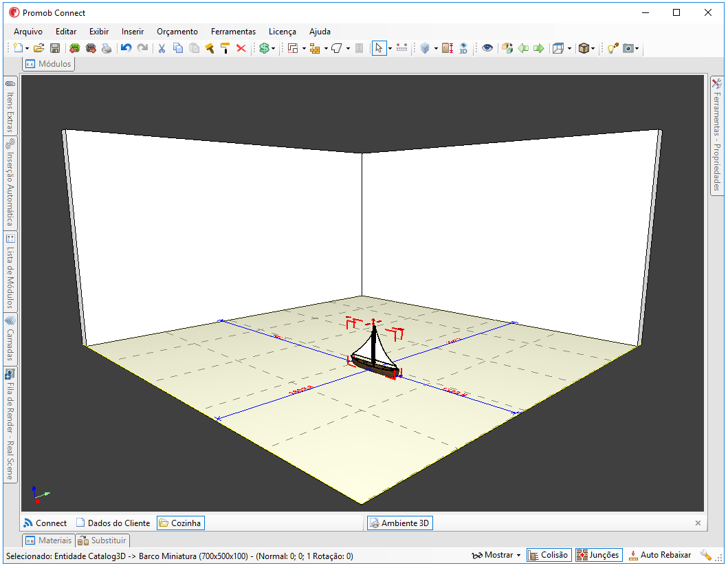This screenshot has width=728, height=568.
Task: Open the Ajuda menu
Action: point(320,32)
